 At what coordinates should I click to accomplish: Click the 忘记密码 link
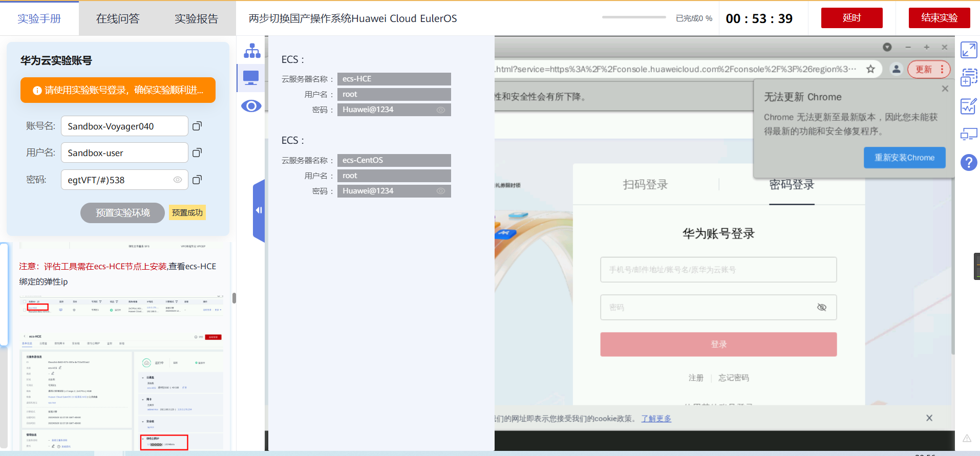click(x=733, y=378)
